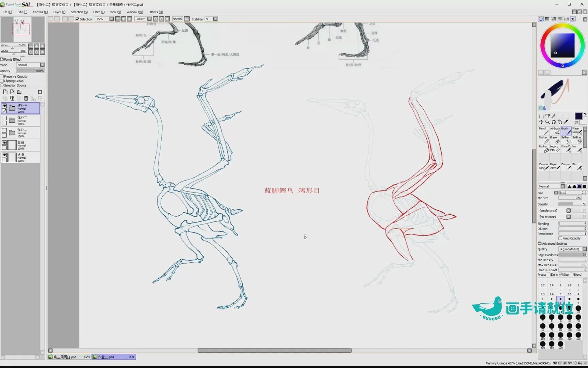Open the File menu

pyautogui.click(x=7, y=12)
